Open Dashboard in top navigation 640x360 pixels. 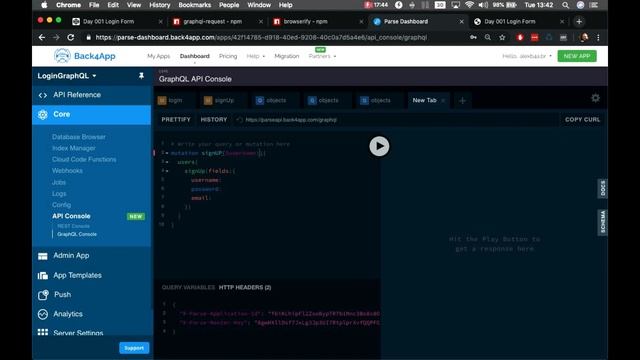[x=195, y=56]
